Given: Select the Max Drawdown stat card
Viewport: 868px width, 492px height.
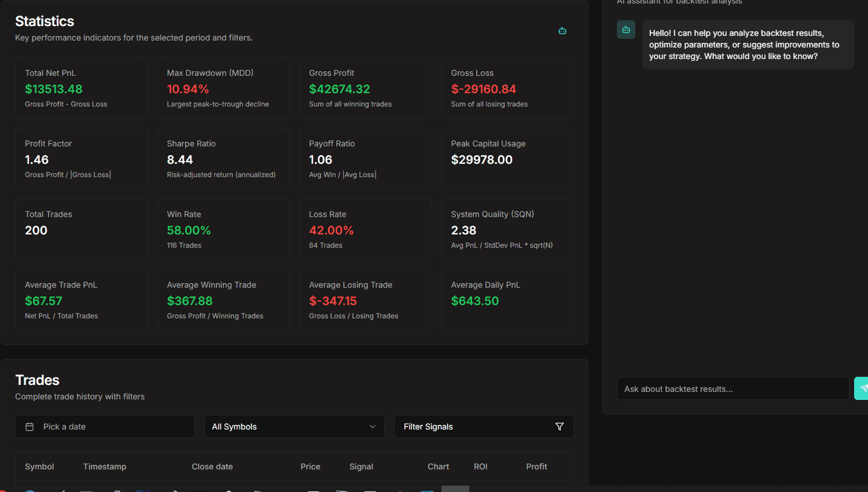Looking at the screenshot, I should click(x=223, y=88).
